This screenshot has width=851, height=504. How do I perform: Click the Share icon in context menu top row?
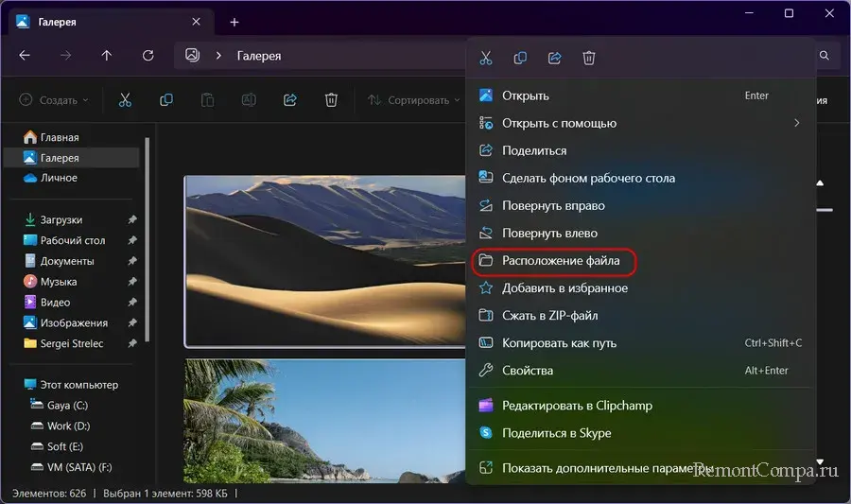[x=555, y=59]
